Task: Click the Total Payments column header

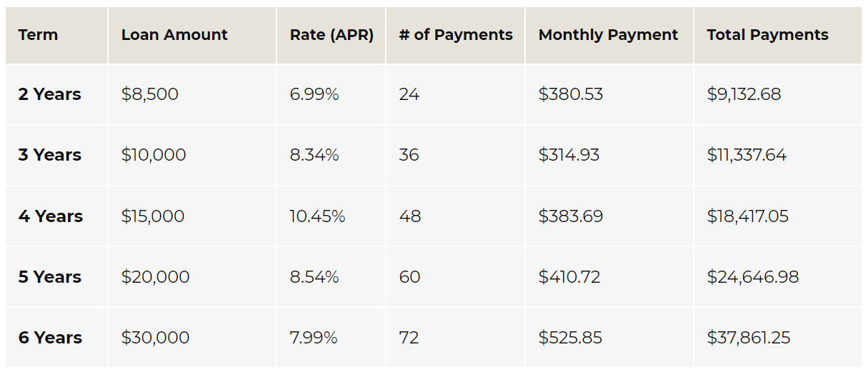Action: [767, 35]
